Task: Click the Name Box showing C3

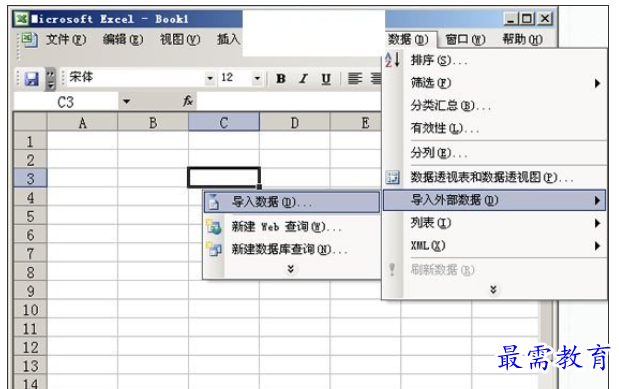Action: (66, 102)
